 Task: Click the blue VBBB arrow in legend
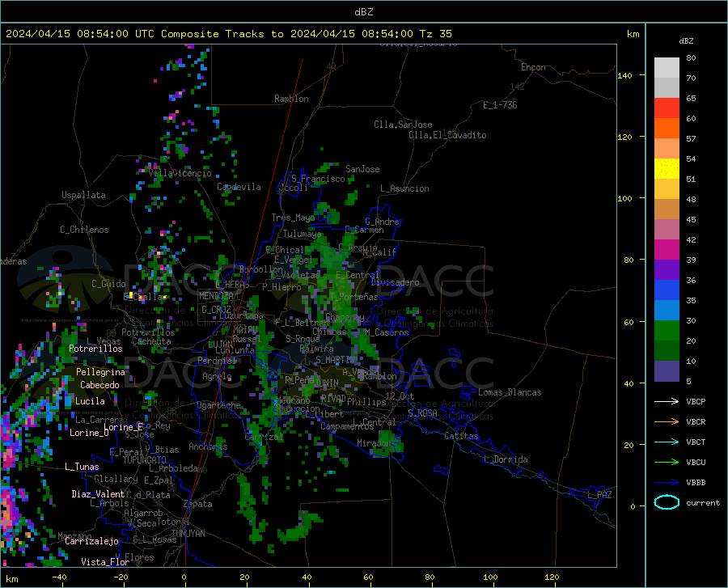pos(667,483)
